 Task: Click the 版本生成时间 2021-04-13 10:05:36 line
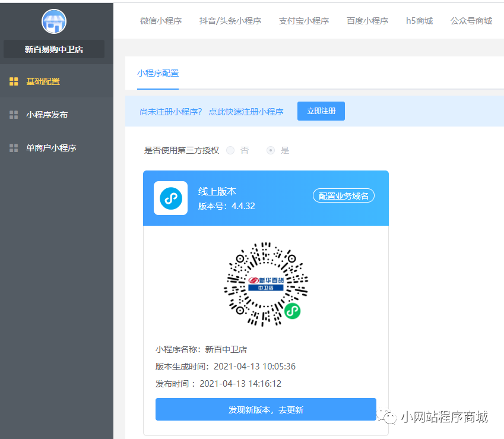pos(226,367)
